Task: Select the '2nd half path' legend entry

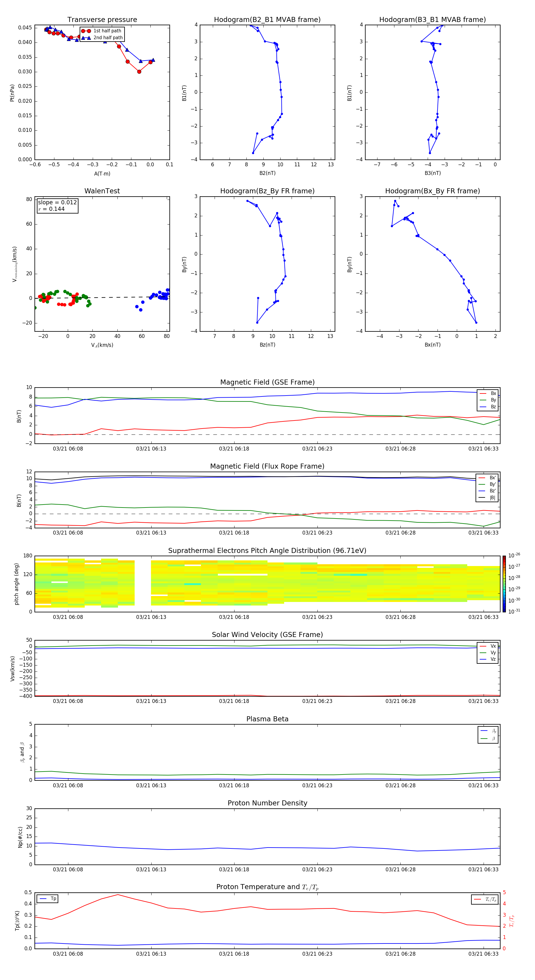Action: (102, 38)
